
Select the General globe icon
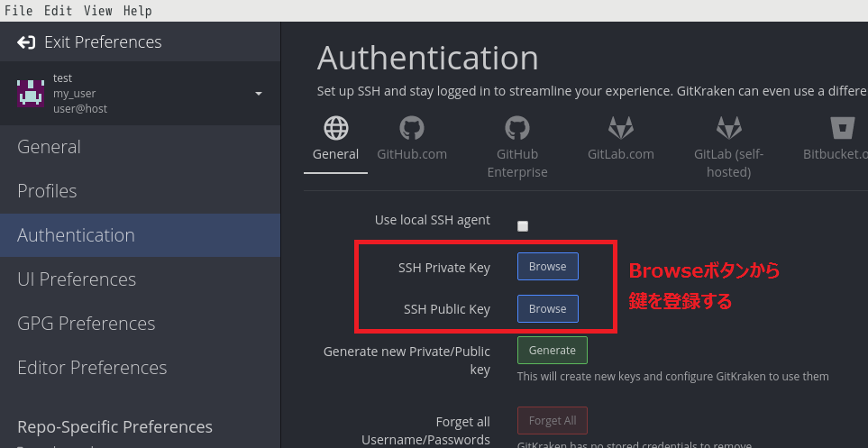[x=336, y=128]
